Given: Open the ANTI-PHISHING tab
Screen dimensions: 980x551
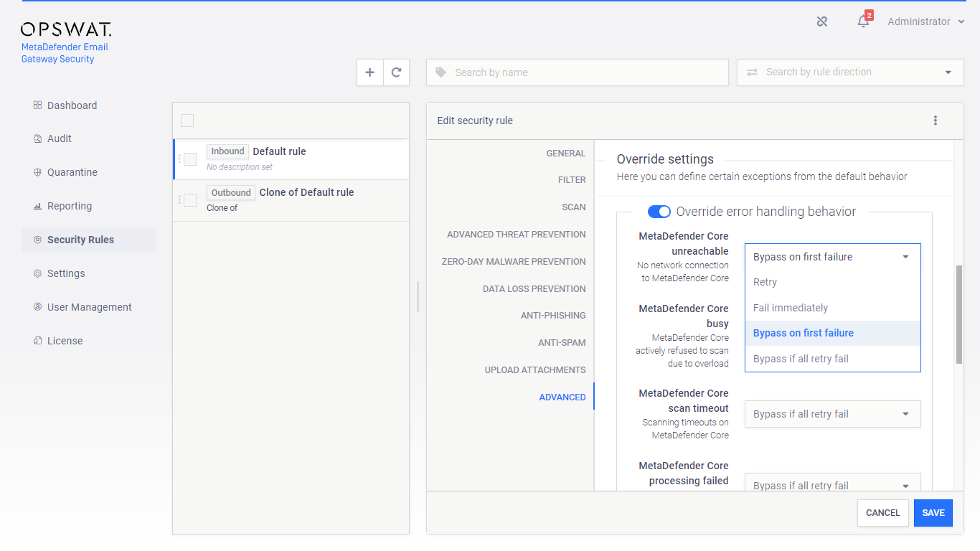Looking at the screenshot, I should click(x=553, y=316).
